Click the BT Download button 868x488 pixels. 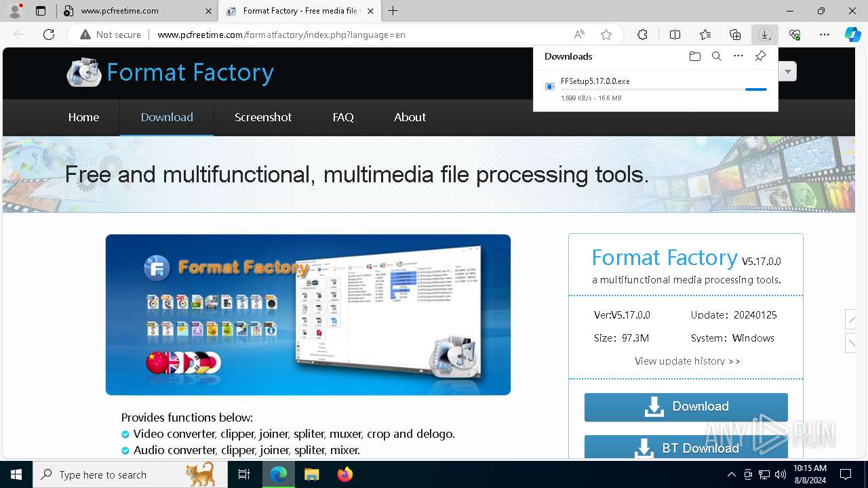tap(686, 447)
